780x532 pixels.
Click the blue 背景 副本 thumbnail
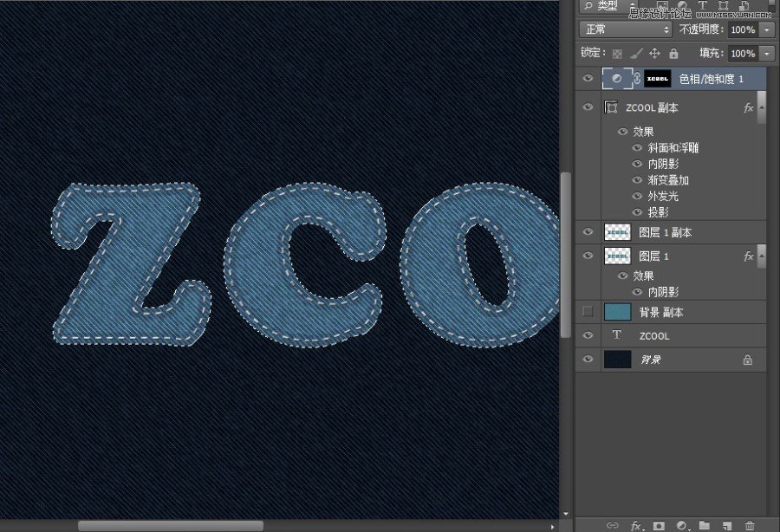617,312
